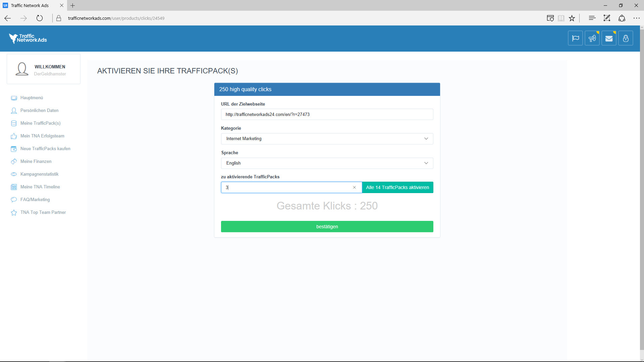Open Hauptmenü in sidebar

point(32,98)
